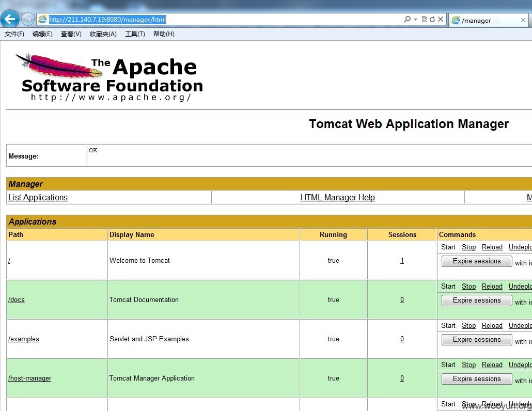Open the /host-manager path link

29,378
